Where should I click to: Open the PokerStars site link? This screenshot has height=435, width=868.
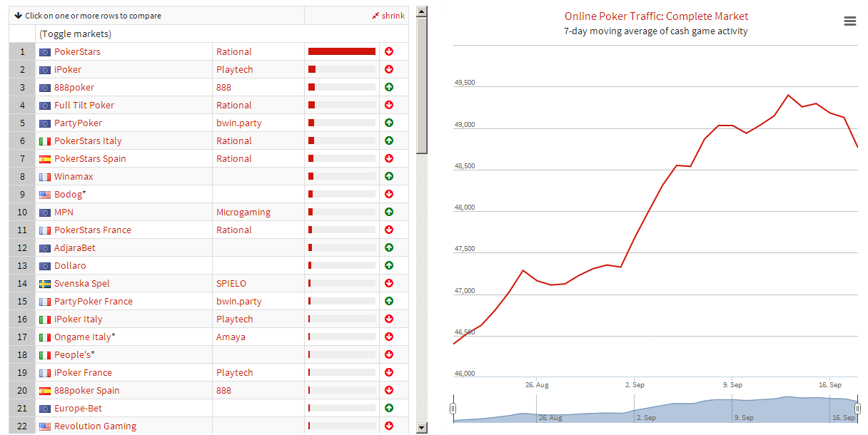click(77, 51)
